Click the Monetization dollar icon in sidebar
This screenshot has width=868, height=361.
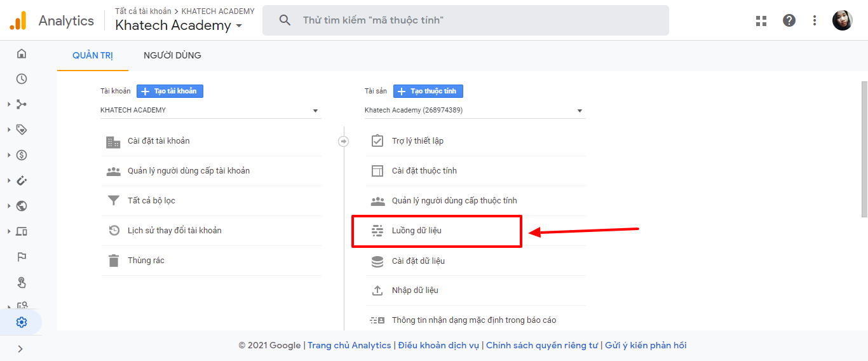[22, 155]
